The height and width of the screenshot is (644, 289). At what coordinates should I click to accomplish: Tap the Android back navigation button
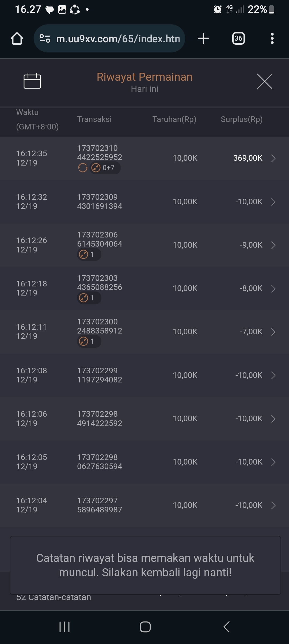[226, 627]
